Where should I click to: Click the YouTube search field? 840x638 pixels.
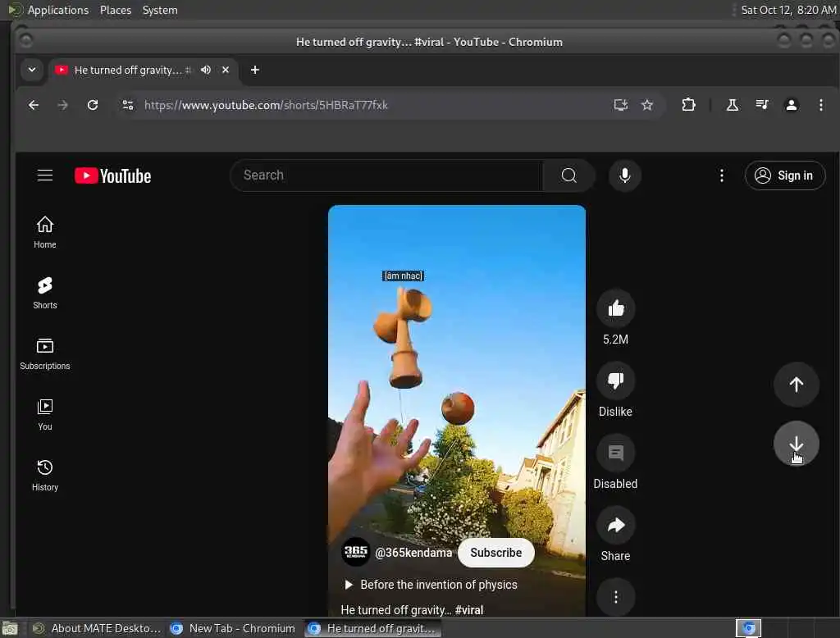coord(387,175)
